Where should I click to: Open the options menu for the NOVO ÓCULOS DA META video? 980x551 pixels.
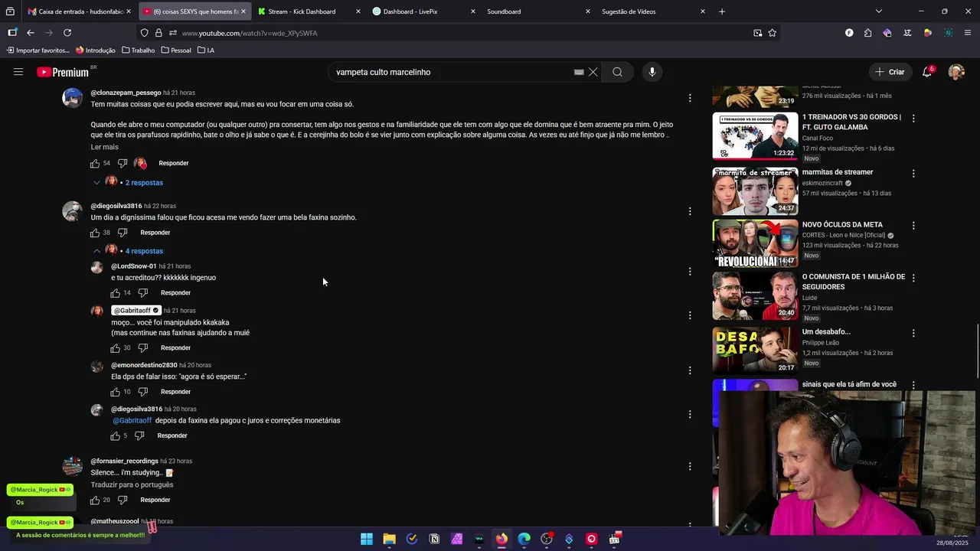pyautogui.click(x=913, y=226)
